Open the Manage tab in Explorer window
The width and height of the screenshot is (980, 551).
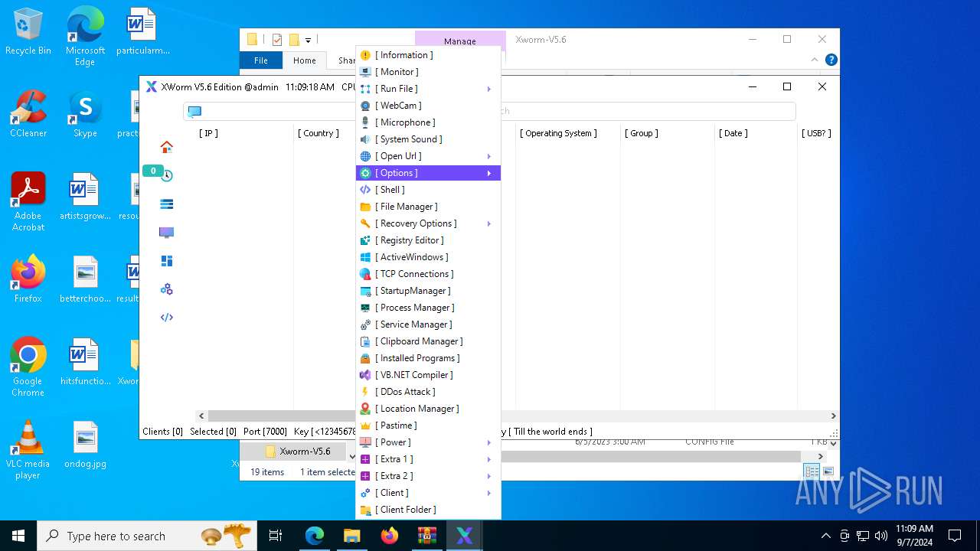(x=460, y=41)
